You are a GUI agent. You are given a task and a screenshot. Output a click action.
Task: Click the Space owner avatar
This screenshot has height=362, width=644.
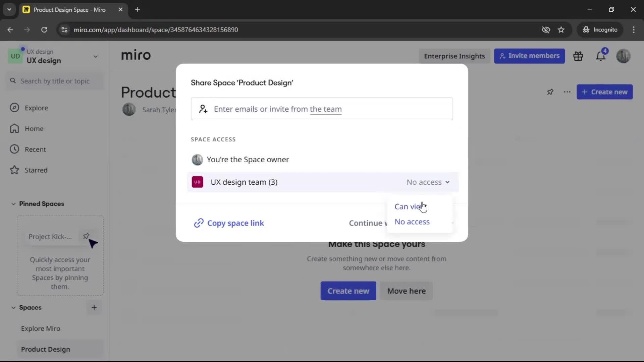[197, 160]
